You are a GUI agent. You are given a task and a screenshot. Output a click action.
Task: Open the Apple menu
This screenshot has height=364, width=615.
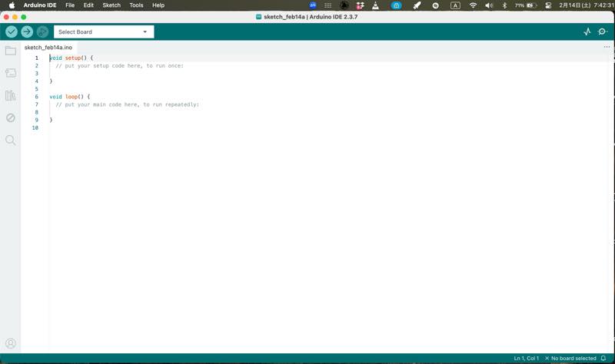(x=12, y=5)
